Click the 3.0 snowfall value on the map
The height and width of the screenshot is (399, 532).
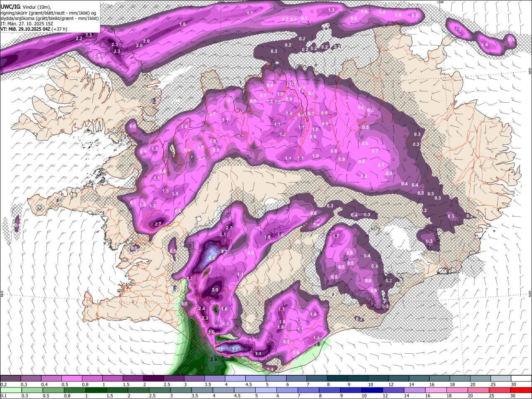215,290
